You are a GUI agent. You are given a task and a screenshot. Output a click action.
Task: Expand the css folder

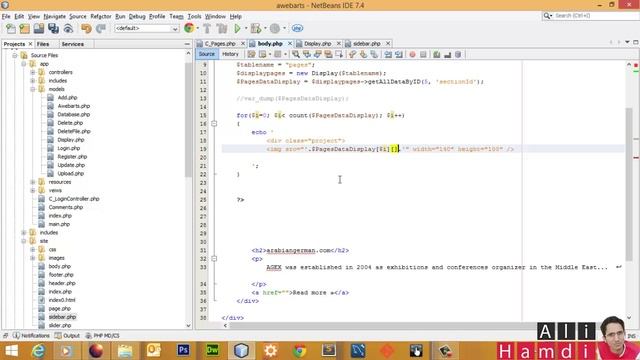33,249
